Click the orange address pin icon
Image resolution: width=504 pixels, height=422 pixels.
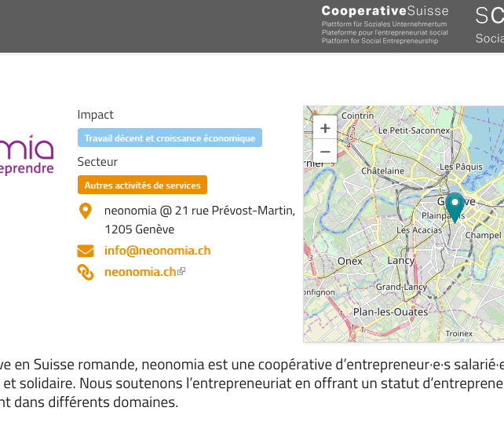[x=86, y=211]
